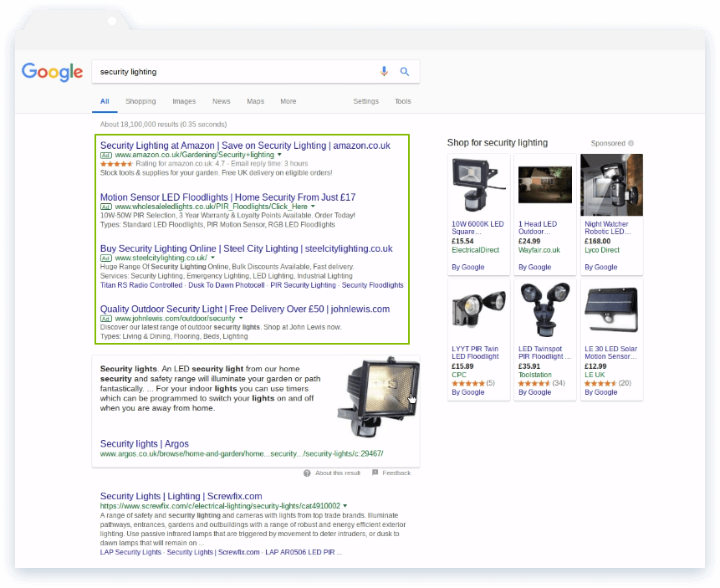Click Night Watcher Robotic LED product title
The height and width of the screenshot is (588, 720).
pos(607,228)
